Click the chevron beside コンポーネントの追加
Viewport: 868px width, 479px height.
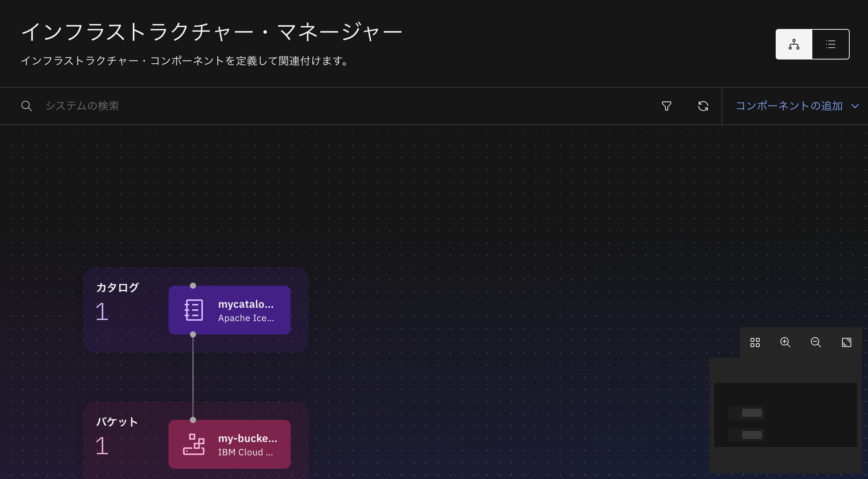[855, 106]
